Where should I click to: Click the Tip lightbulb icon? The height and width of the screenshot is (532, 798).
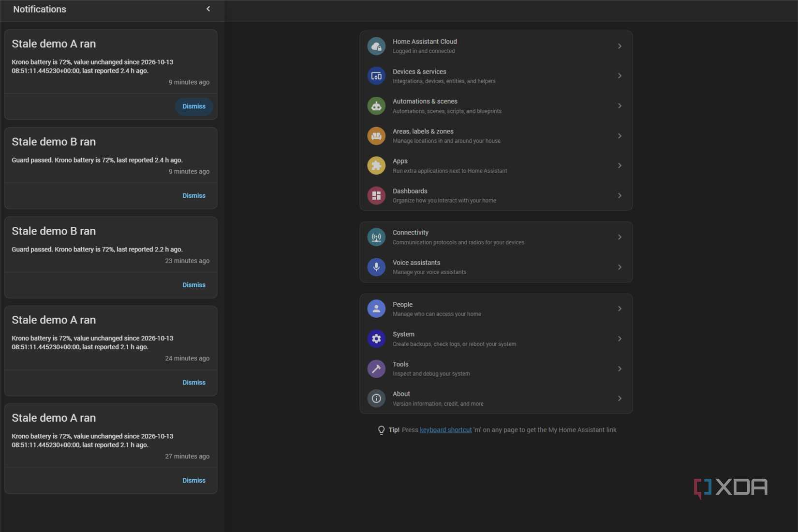point(381,430)
